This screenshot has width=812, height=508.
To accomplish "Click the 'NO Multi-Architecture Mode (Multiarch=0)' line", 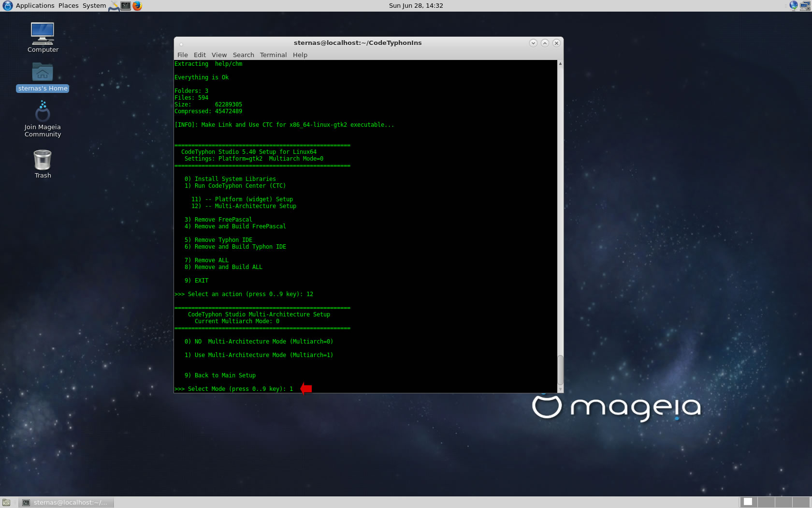I will tap(259, 342).
